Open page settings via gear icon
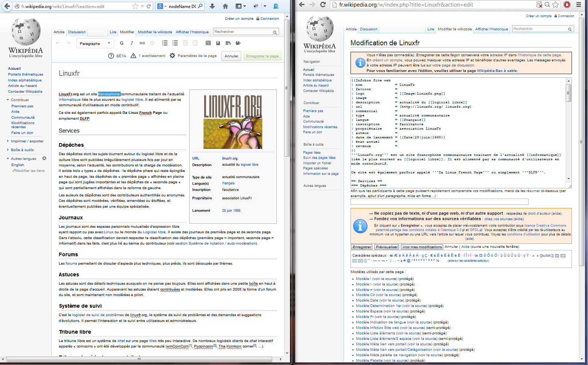The image size is (588, 365). coord(173,55)
